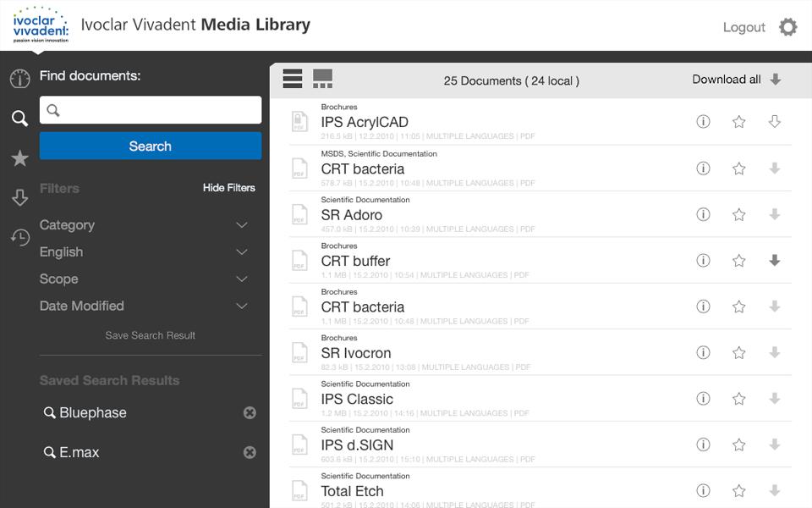Download IPS d.SIGN document
The height and width of the screenshot is (508, 812).
tap(775, 444)
